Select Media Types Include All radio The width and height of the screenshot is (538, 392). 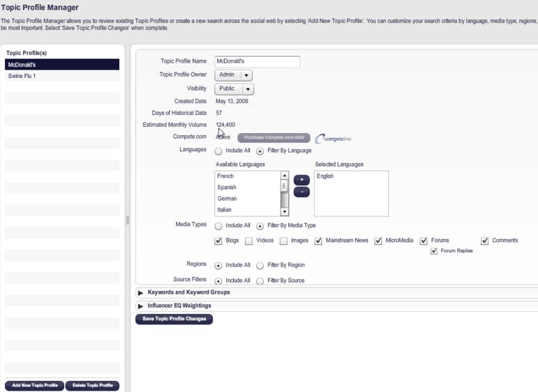(219, 226)
